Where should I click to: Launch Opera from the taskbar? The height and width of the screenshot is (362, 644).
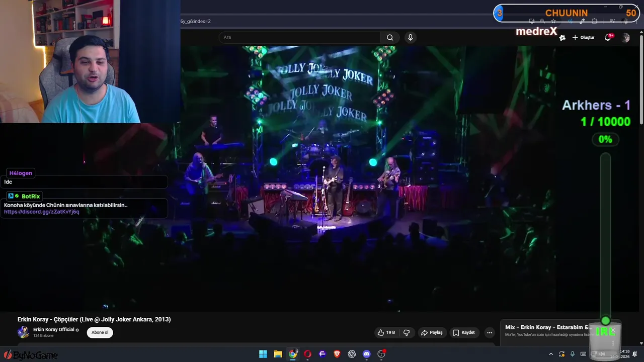pyautogui.click(x=307, y=354)
